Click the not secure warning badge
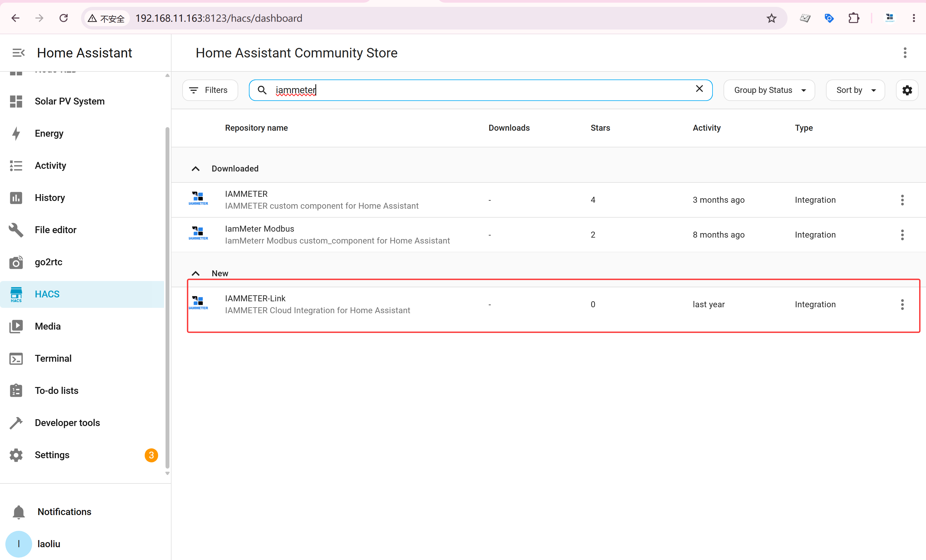 pyautogui.click(x=107, y=18)
